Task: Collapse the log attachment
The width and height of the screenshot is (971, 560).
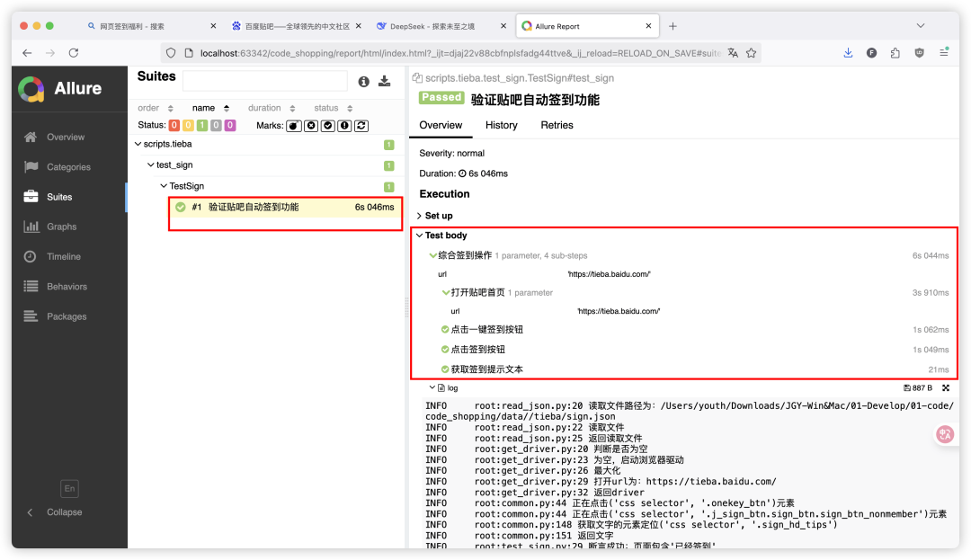Action: pos(432,388)
